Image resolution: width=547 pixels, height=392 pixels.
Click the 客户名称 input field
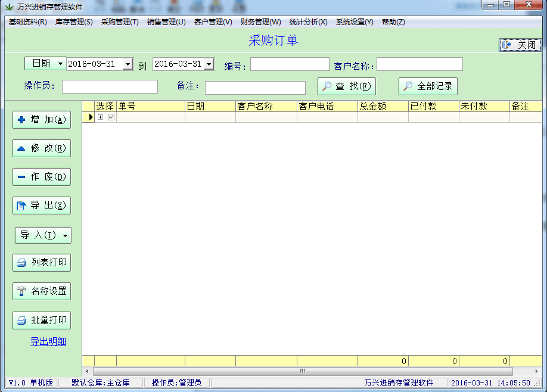click(x=419, y=64)
